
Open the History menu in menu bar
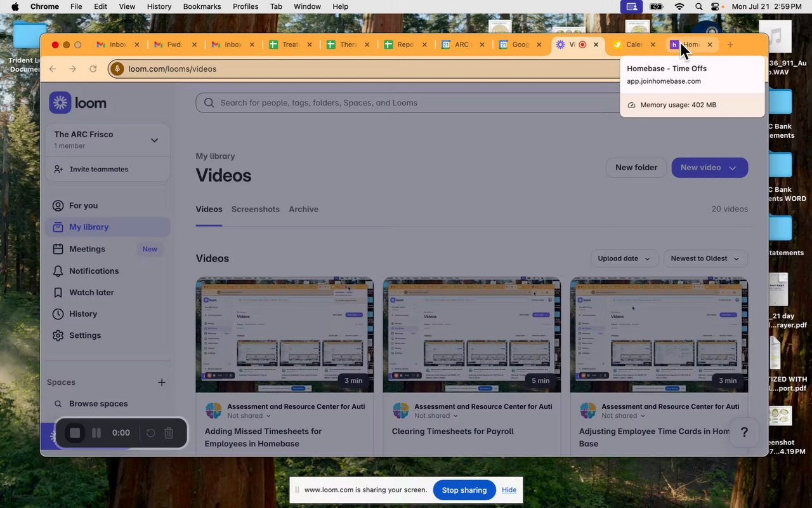(159, 6)
